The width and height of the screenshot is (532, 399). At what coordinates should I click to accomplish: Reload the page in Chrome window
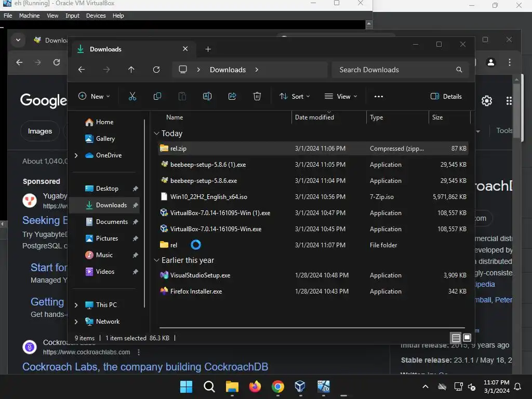pyautogui.click(x=57, y=62)
